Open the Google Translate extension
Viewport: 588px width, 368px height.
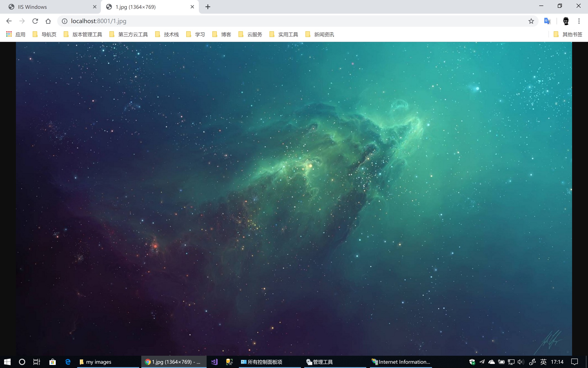point(547,21)
